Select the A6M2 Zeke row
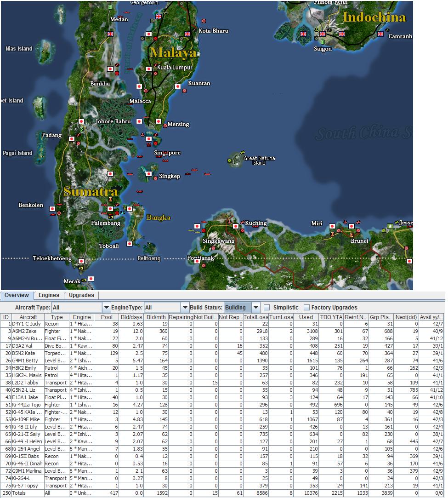The width and height of the screenshot is (448, 498). pyautogui.click(x=222, y=331)
